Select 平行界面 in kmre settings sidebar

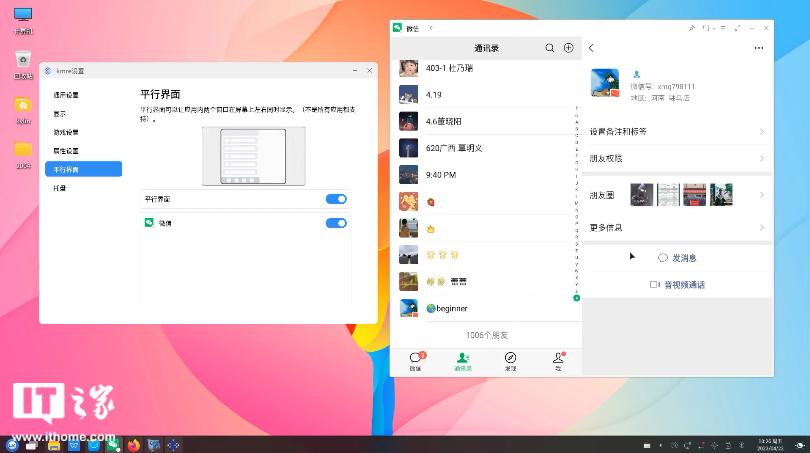click(x=84, y=169)
